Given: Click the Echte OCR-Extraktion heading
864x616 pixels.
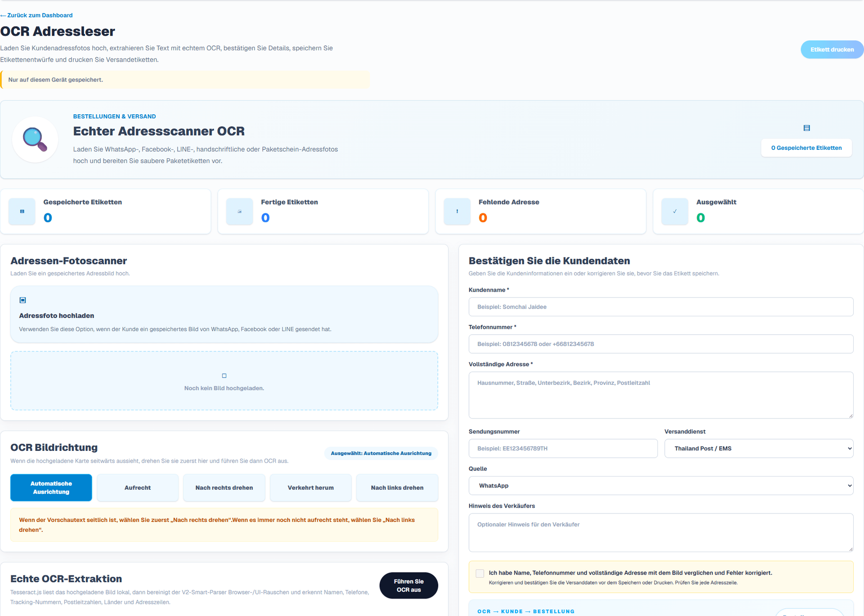Looking at the screenshot, I should click(x=66, y=579).
